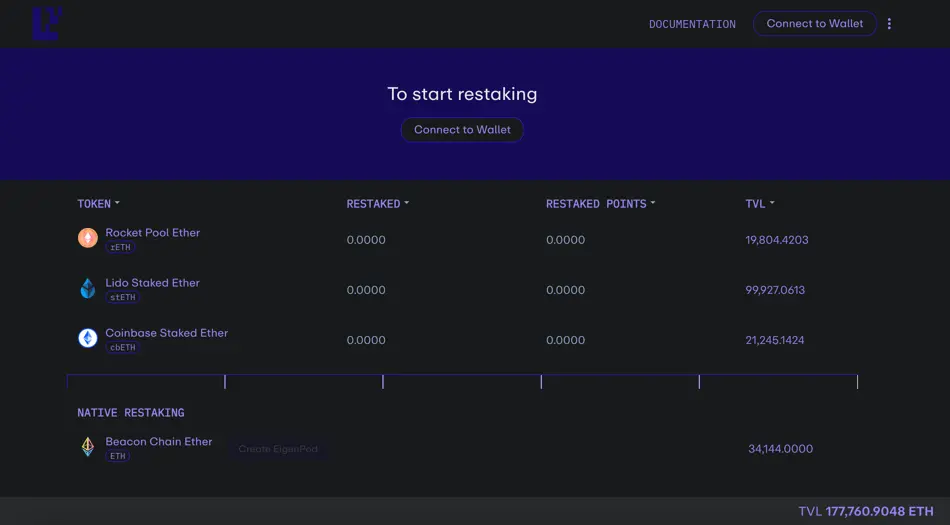
Task: Click the total TVL 177,760.9048 ETH
Action: (x=866, y=512)
